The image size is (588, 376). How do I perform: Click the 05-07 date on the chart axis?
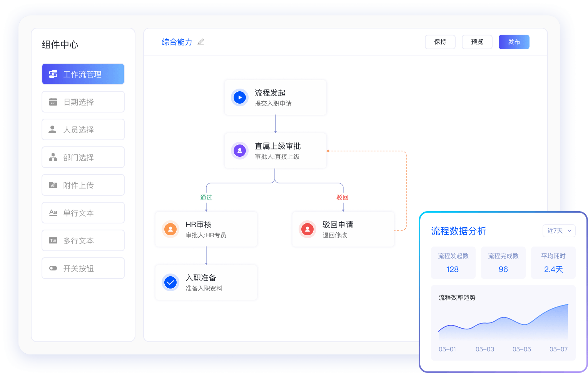(558, 349)
